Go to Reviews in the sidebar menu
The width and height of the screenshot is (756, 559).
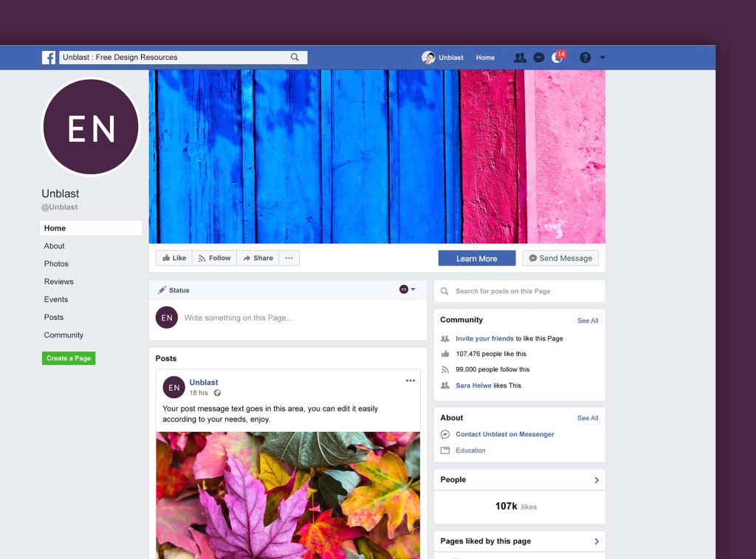(x=59, y=281)
